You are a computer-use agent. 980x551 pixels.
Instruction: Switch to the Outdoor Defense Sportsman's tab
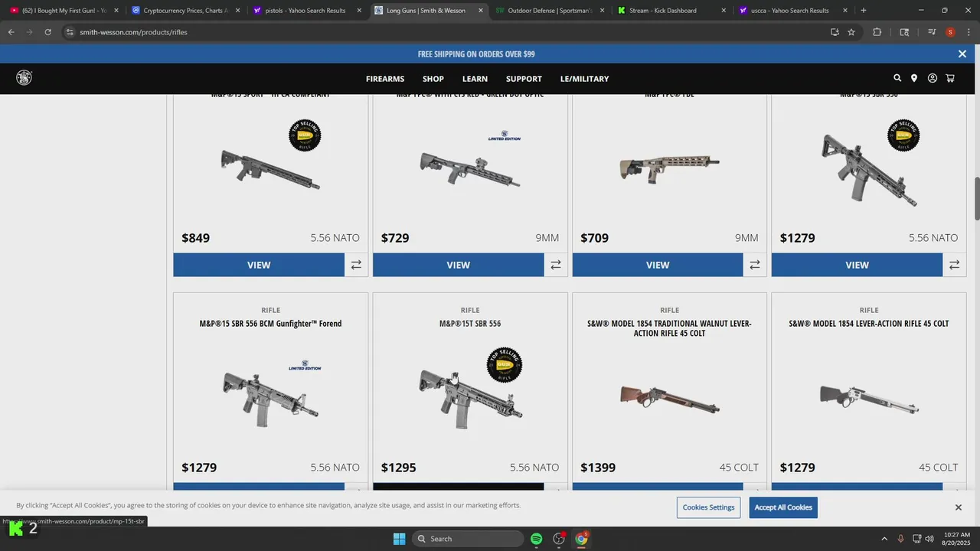[550, 11]
